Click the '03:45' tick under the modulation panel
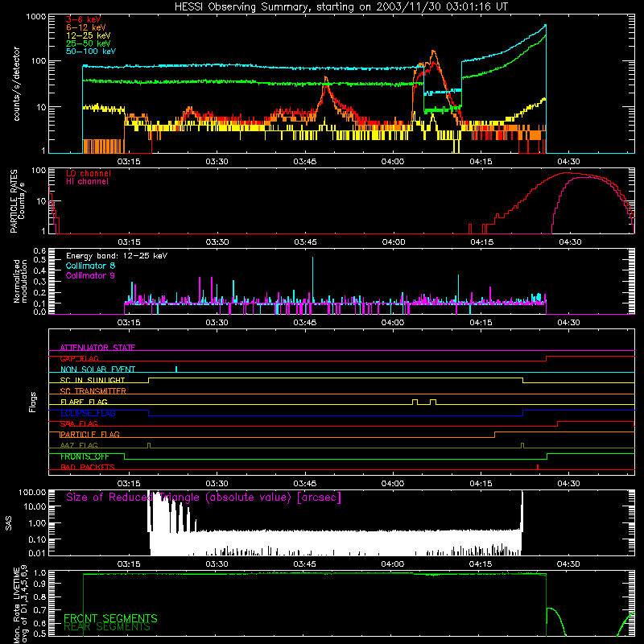Image resolution: width=644 pixels, height=644 pixels. click(x=305, y=323)
